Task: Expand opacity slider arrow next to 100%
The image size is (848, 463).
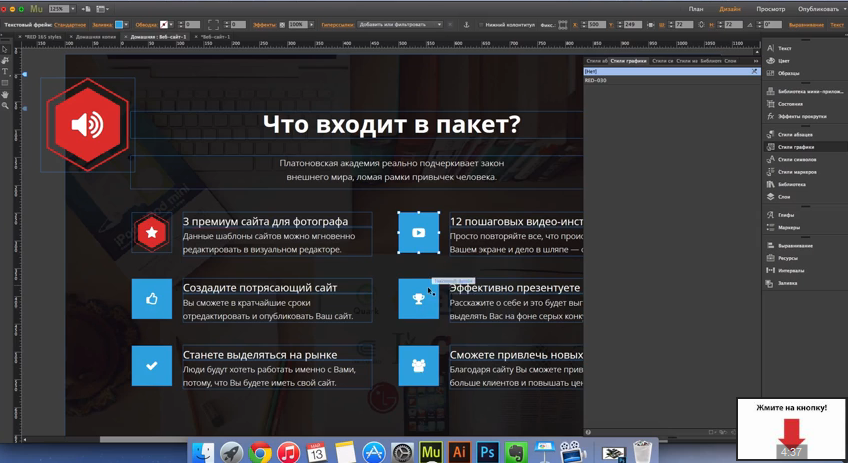Action: 312,25
